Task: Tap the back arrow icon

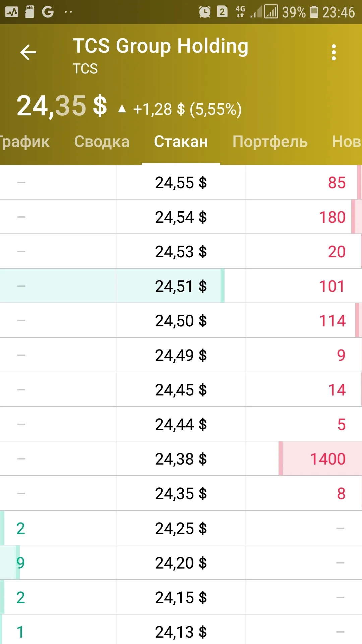Action: pos(28,53)
